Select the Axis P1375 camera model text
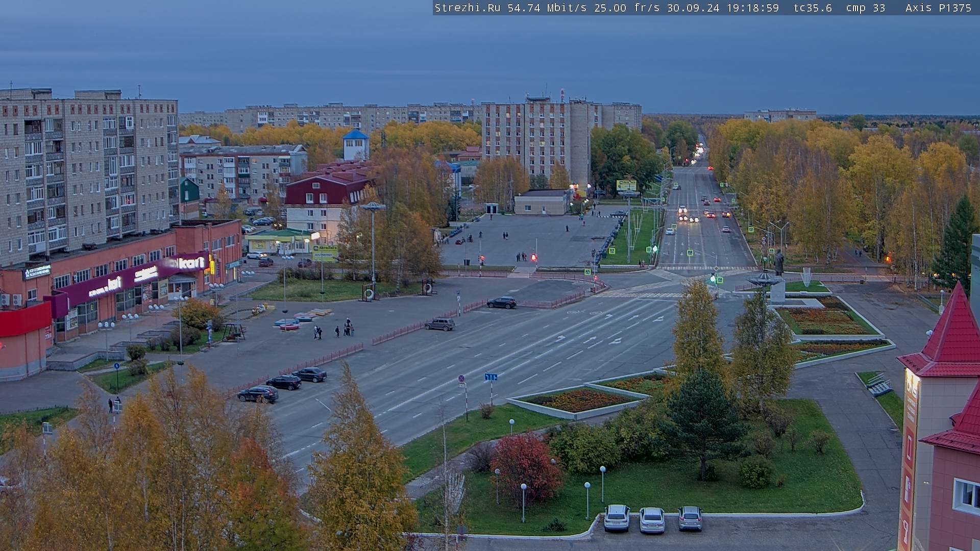Viewport: 980px width, 551px height. pos(939,8)
